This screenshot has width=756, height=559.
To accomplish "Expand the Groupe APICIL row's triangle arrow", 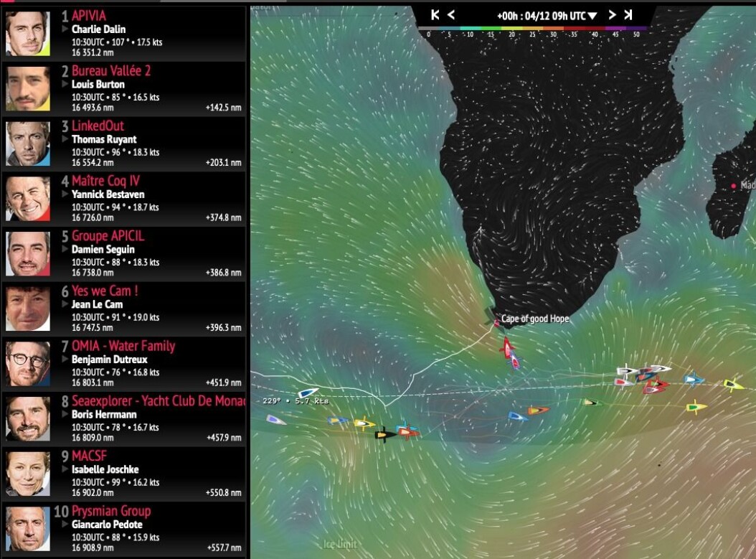I will coord(65,249).
